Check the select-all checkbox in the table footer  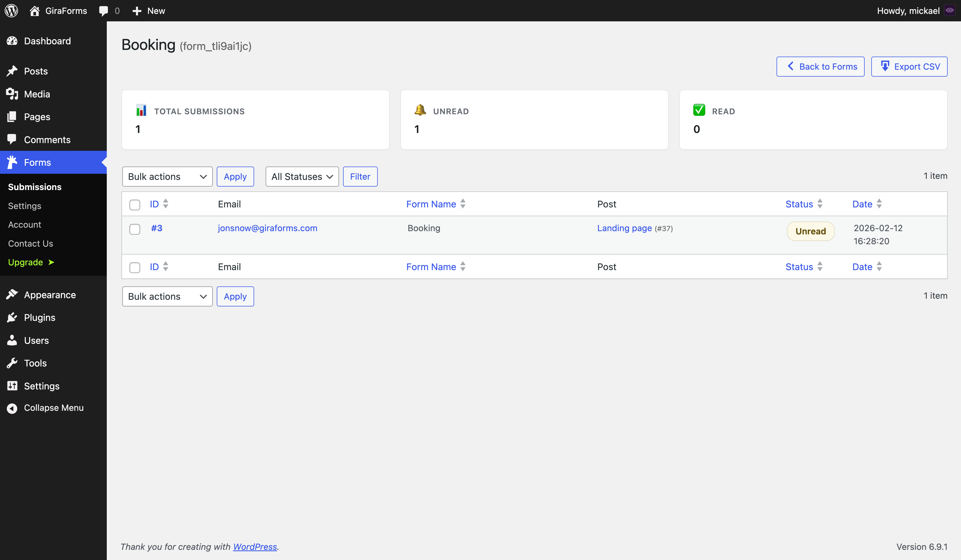click(x=135, y=267)
